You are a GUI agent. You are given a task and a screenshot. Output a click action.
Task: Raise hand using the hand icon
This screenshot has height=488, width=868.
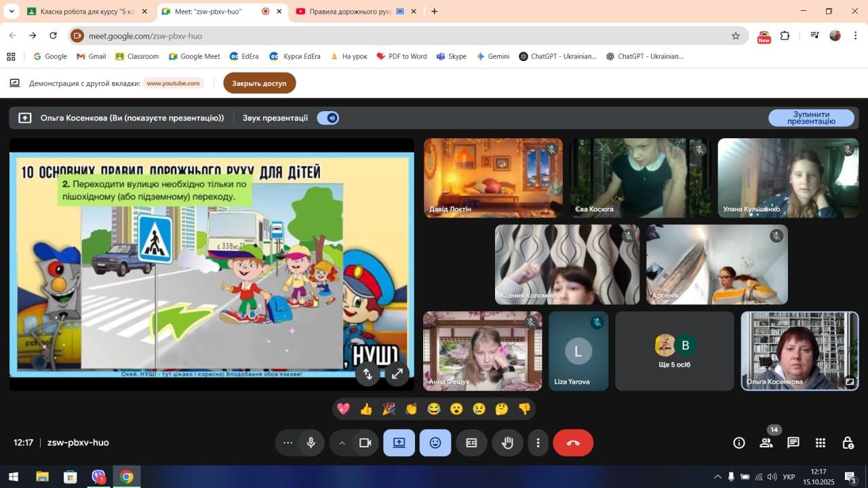click(507, 443)
